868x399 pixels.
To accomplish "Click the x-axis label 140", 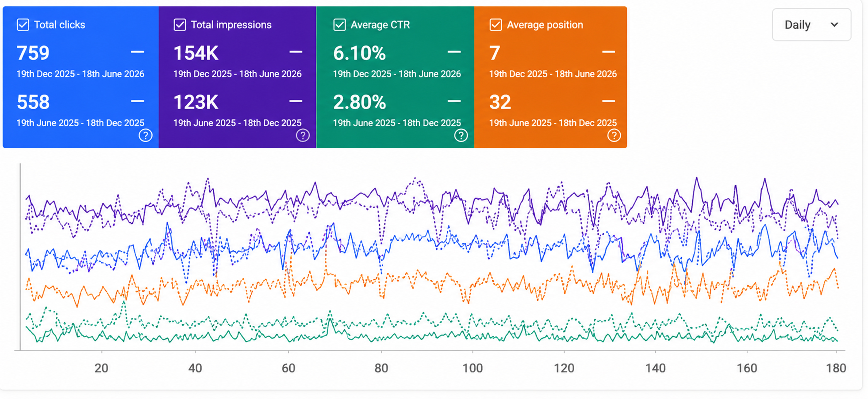I will tap(655, 368).
